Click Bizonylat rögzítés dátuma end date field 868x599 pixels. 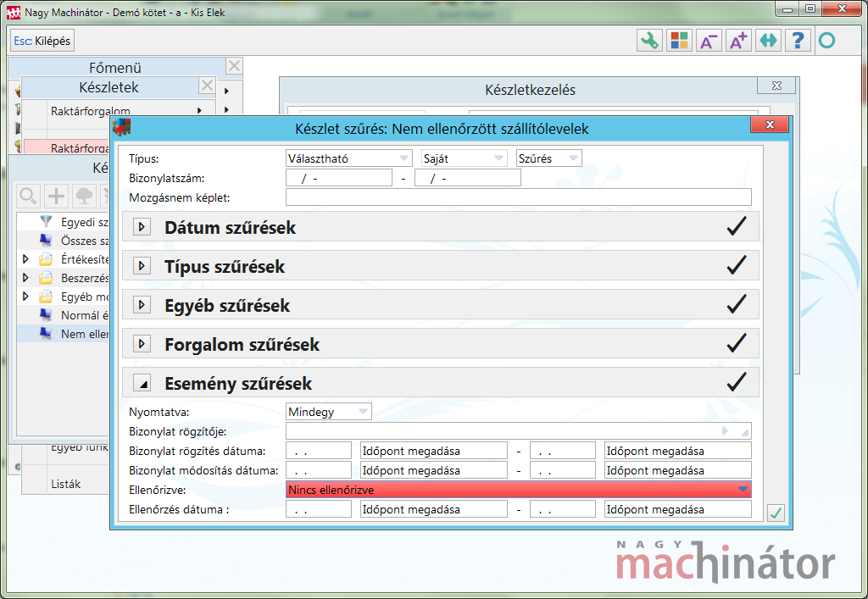(563, 451)
